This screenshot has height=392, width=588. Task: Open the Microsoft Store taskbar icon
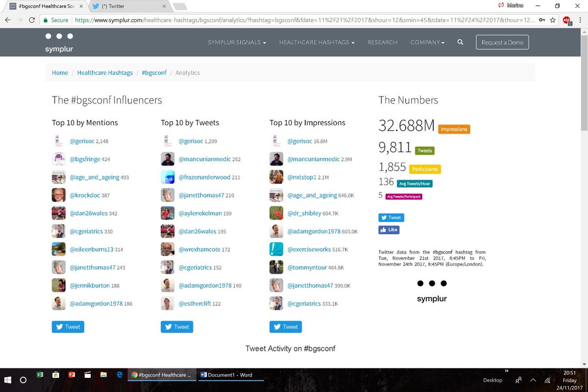pyautogui.click(x=56, y=375)
